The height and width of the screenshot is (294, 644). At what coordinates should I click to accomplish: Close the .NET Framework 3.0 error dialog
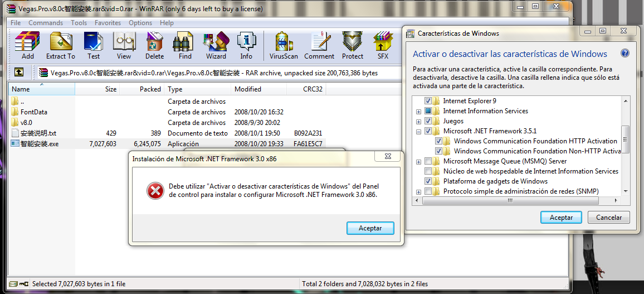click(x=387, y=156)
